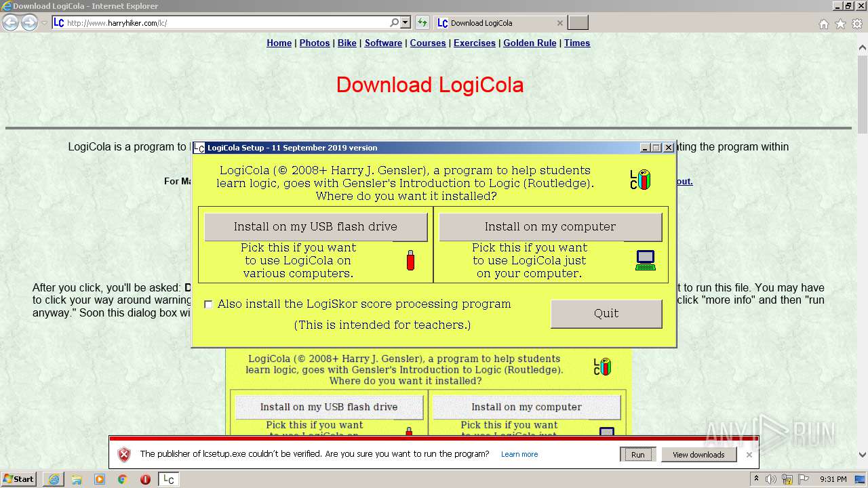
Task: Open the Home icon in IE toolbar
Action: [823, 24]
